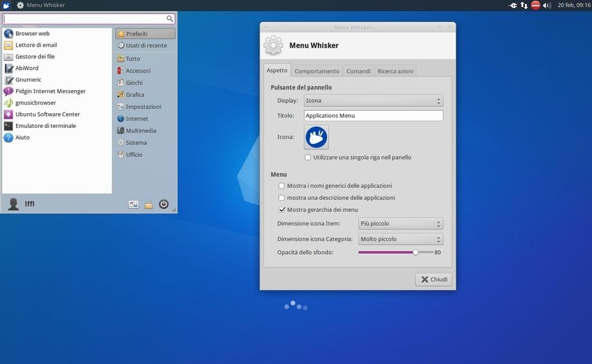592x364 pixels.
Task: Check 'mostra una descrizione delle applicazioni'
Action: 281,198
